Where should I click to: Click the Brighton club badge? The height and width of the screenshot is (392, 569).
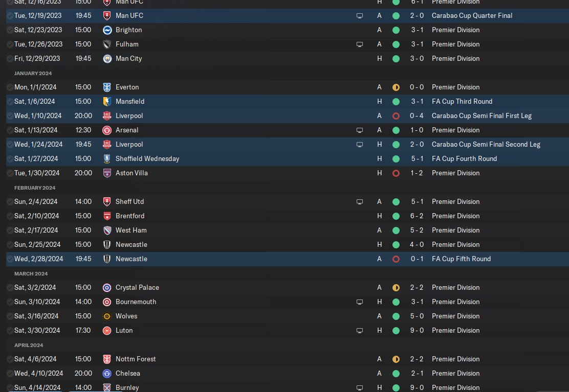coord(107,30)
